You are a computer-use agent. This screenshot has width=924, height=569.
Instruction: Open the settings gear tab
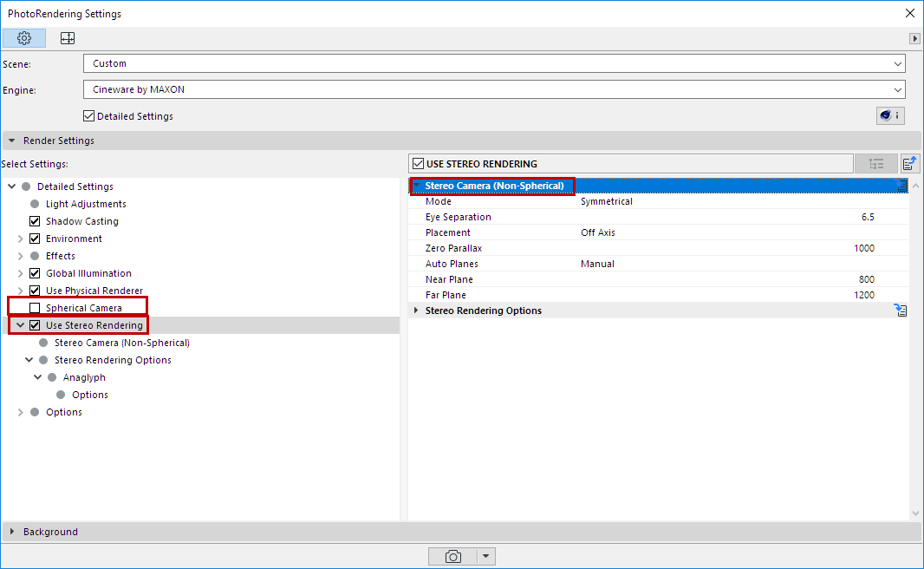click(x=24, y=38)
